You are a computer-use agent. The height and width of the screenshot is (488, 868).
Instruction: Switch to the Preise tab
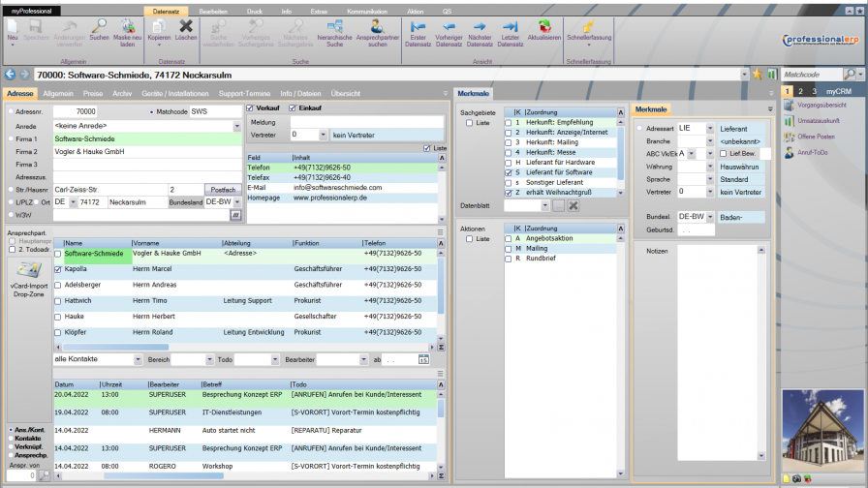click(93, 93)
